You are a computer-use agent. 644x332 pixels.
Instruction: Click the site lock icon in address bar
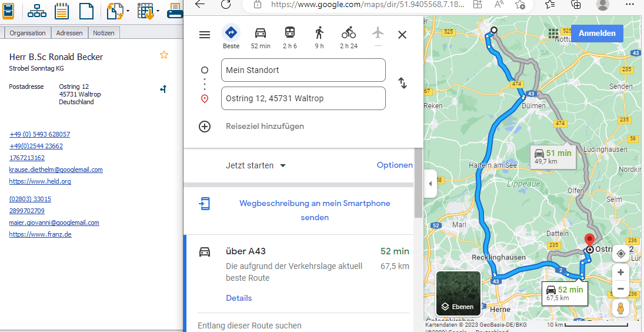[x=258, y=4]
